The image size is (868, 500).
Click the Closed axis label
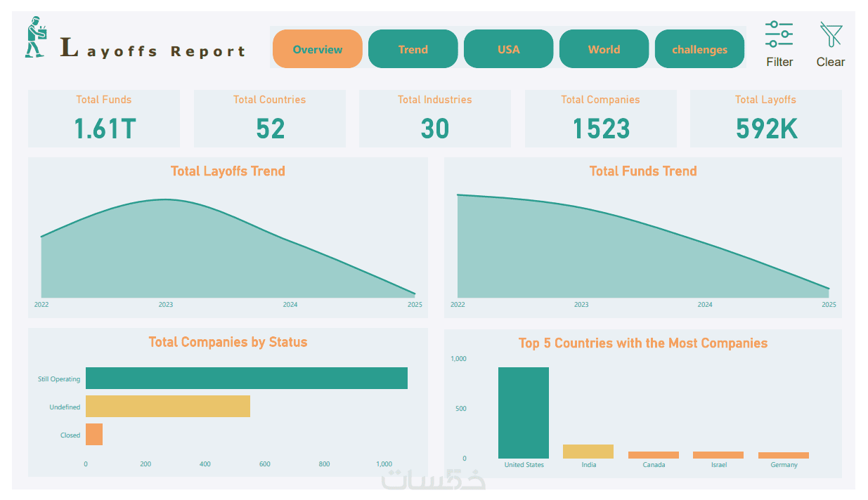click(70, 435)
